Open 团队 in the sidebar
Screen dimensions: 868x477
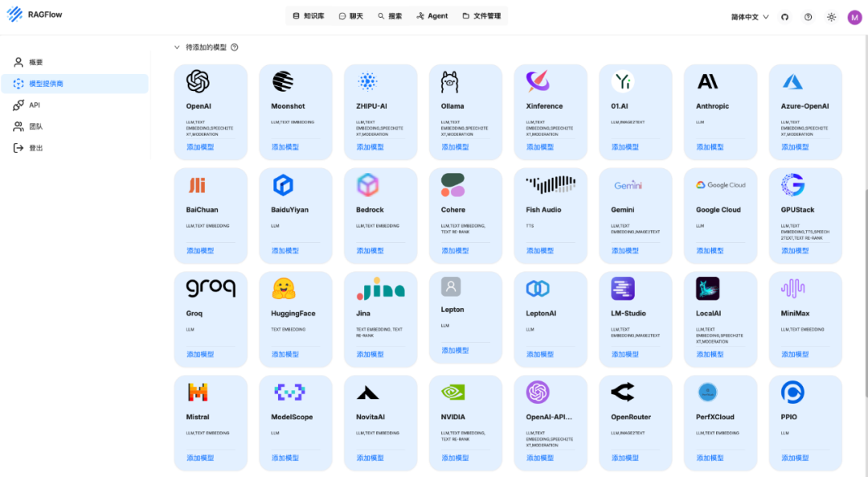tap(75, 126)
